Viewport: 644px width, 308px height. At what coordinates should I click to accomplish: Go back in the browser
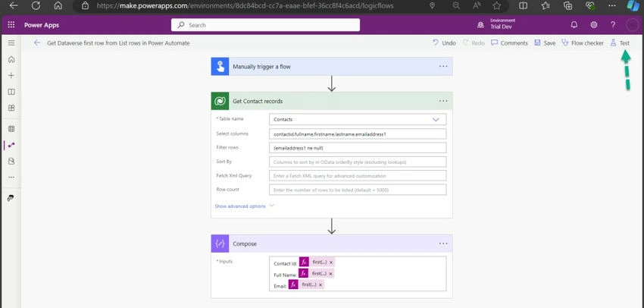point(14,6)
